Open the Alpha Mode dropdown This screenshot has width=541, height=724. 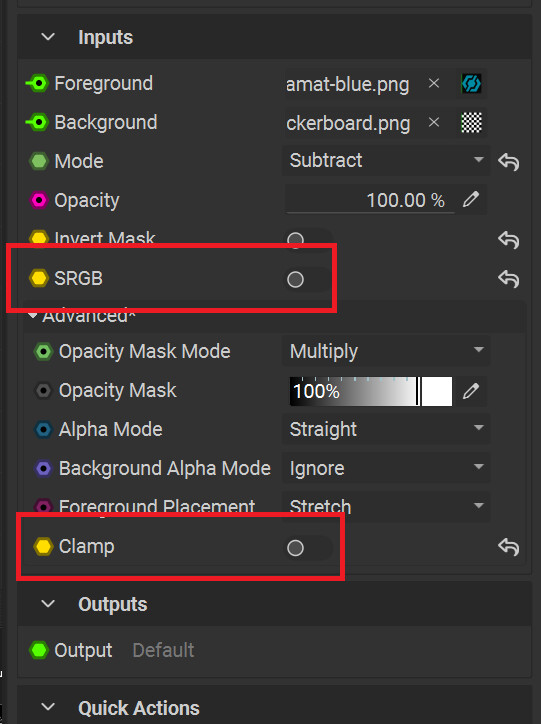click(x=386, y=429)
